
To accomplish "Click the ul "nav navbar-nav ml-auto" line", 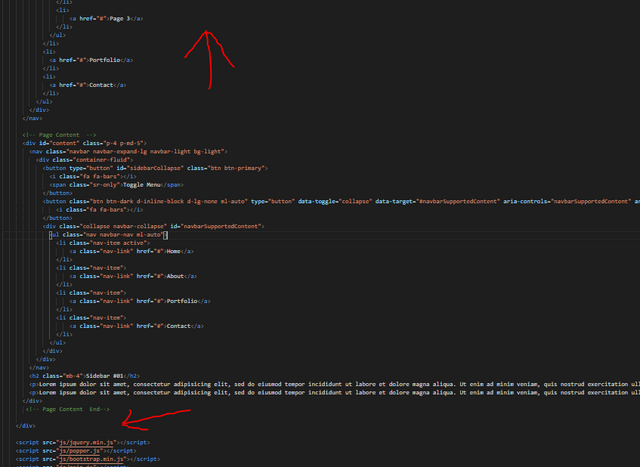I will (x=108, y=235).
